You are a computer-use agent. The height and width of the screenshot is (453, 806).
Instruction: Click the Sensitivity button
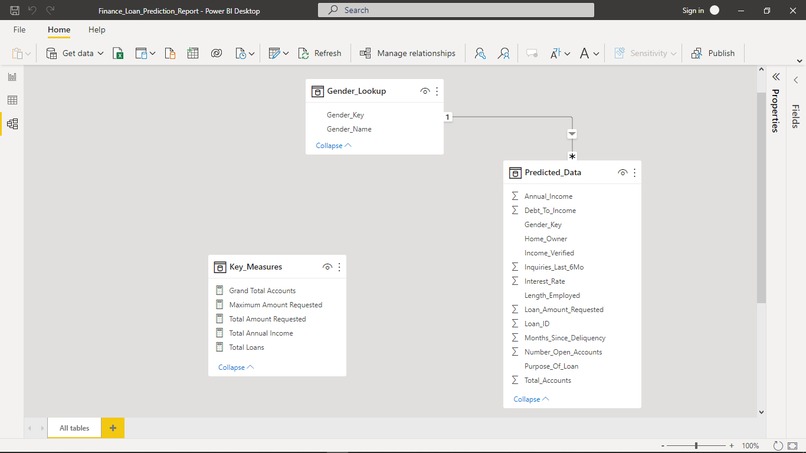[x=645, y=53]
